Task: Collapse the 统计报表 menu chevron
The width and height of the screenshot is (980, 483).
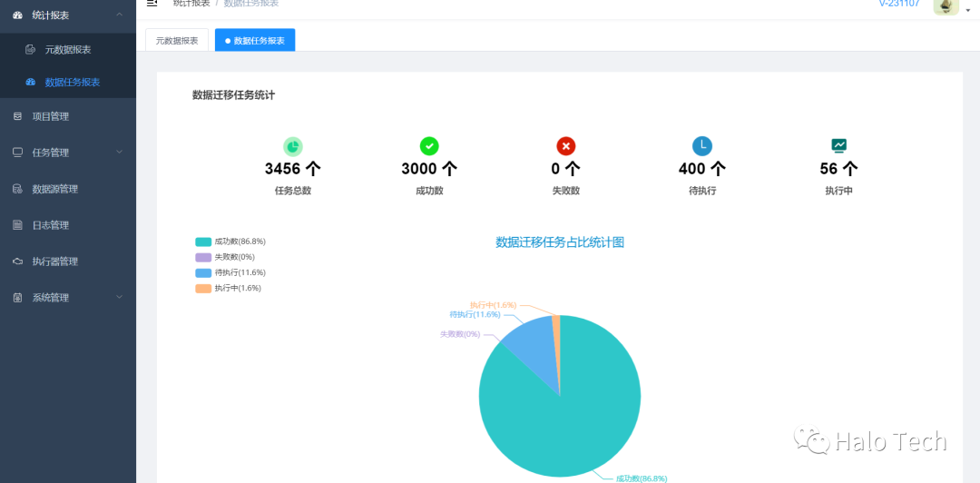Action: point(120,15)
